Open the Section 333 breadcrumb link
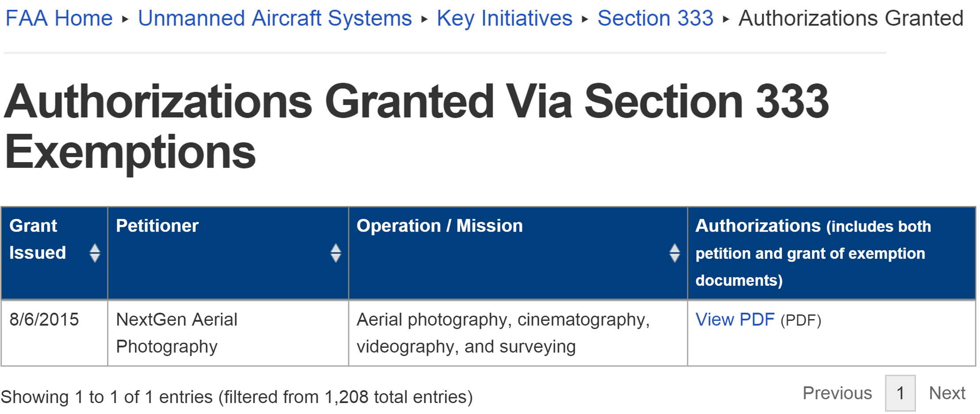The height and width of the screenshot is (414, 980). pos(655,19)
